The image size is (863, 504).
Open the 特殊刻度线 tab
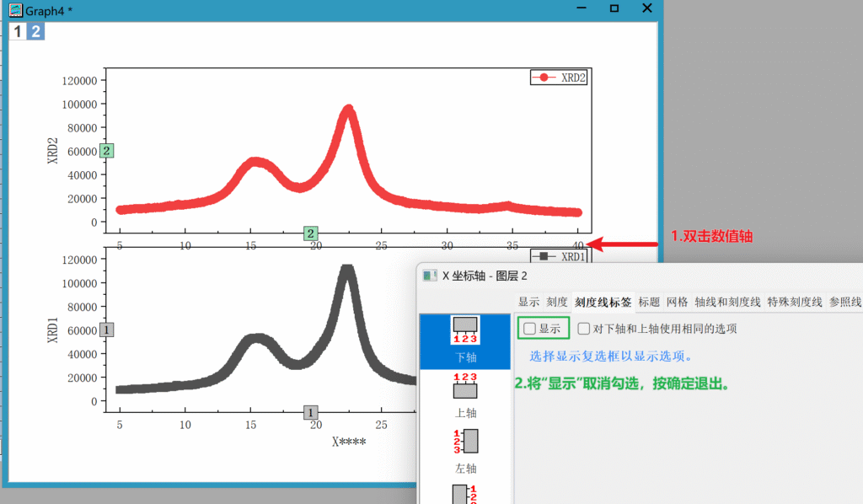pyautogui.click(x=794, y=302)
